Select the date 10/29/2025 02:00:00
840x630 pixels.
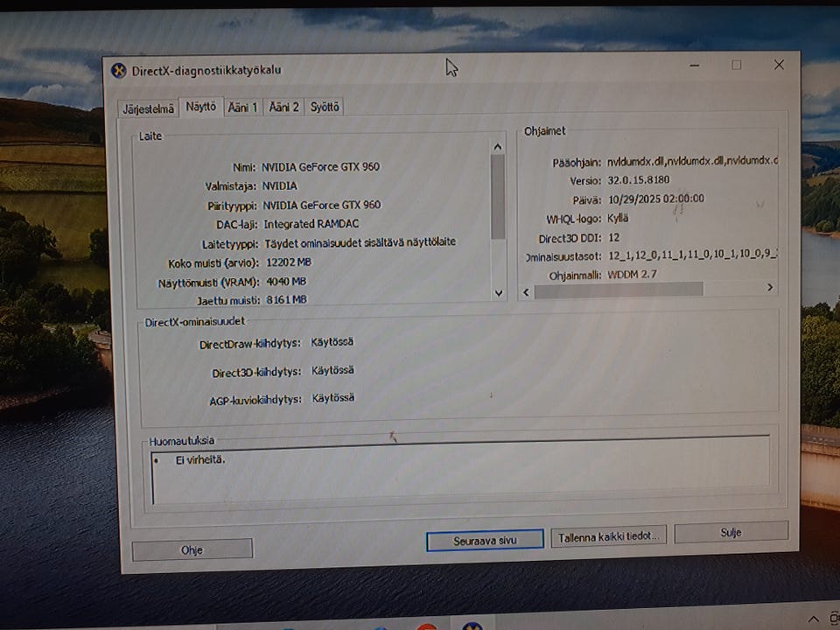pyautogui.click(x=656, y=199)
